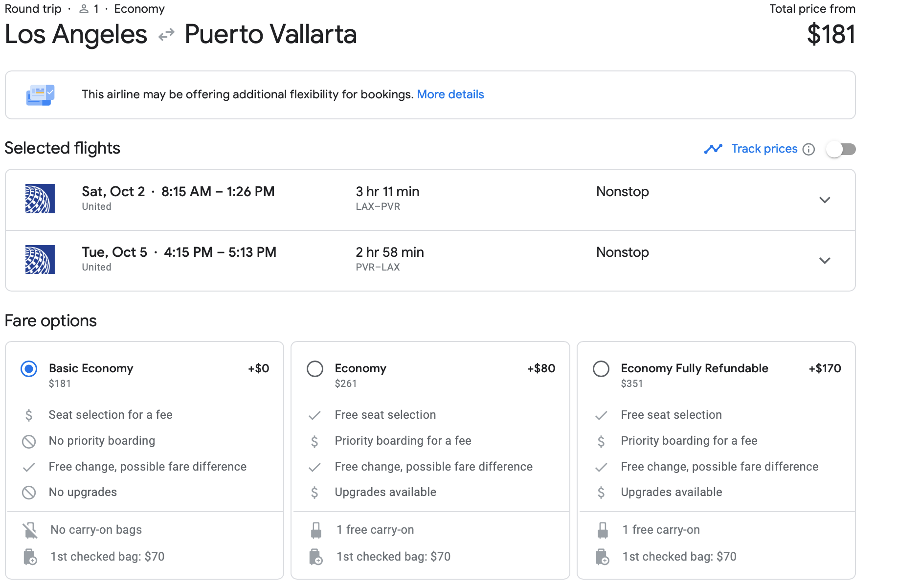898x588 pixels.
Task: Click the United logo on Oct 2 flight
Action: 40,199
